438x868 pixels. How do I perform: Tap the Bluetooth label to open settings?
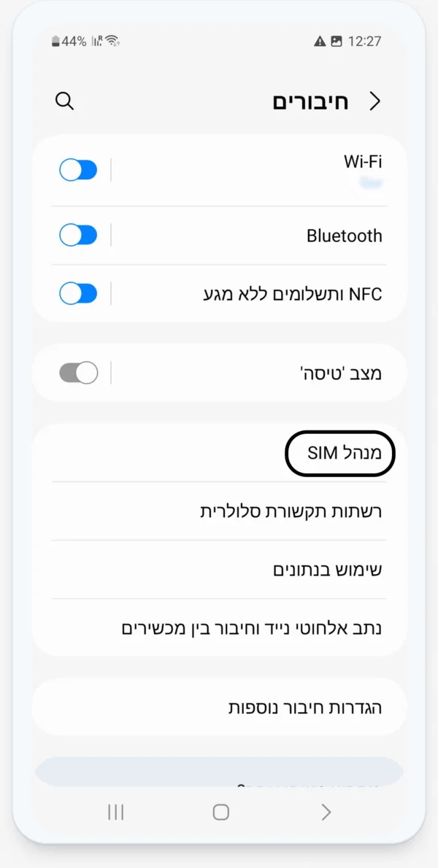[344, 236]
